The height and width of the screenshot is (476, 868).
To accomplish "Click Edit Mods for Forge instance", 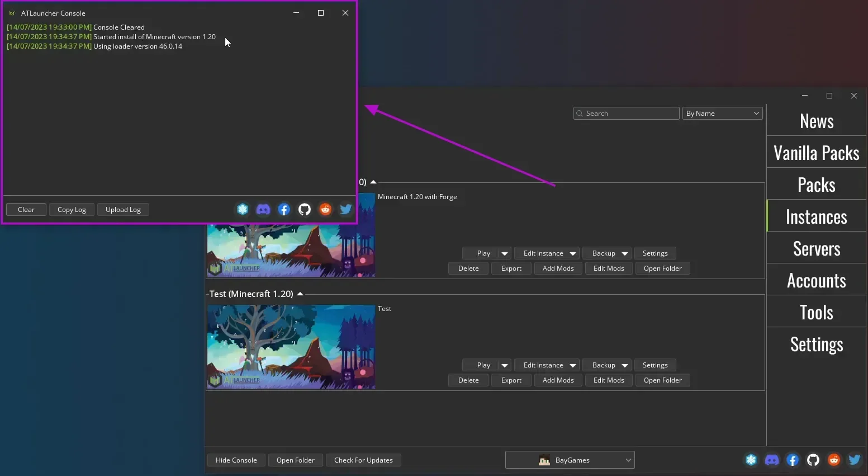I will 609,268.
